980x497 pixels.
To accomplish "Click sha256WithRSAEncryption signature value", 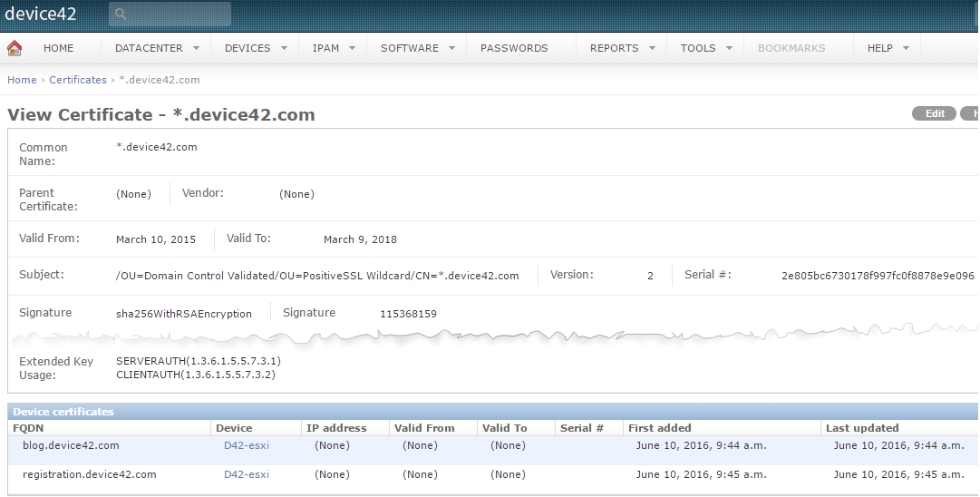I will coord(184,314).
